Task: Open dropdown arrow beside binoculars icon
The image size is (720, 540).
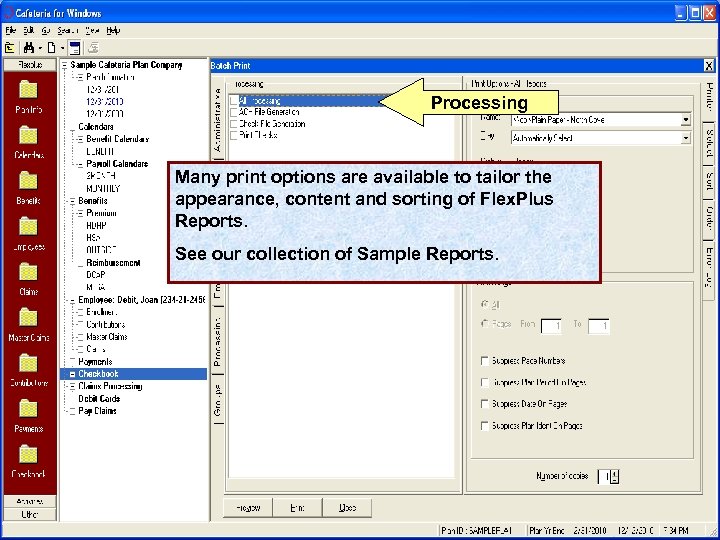Action: [x=40, y=48]
